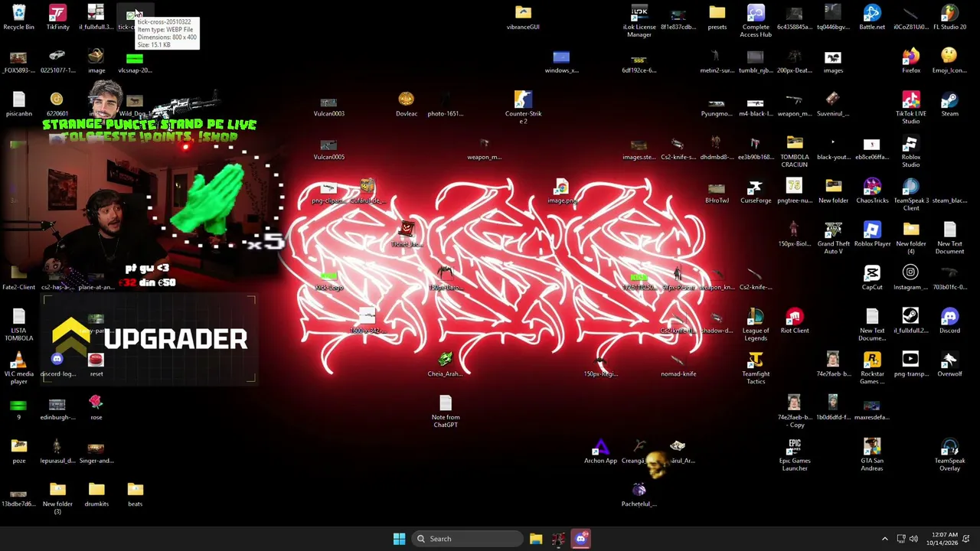Expand the hidden system tray icons
980x551 pixels.
coord(884,539)
